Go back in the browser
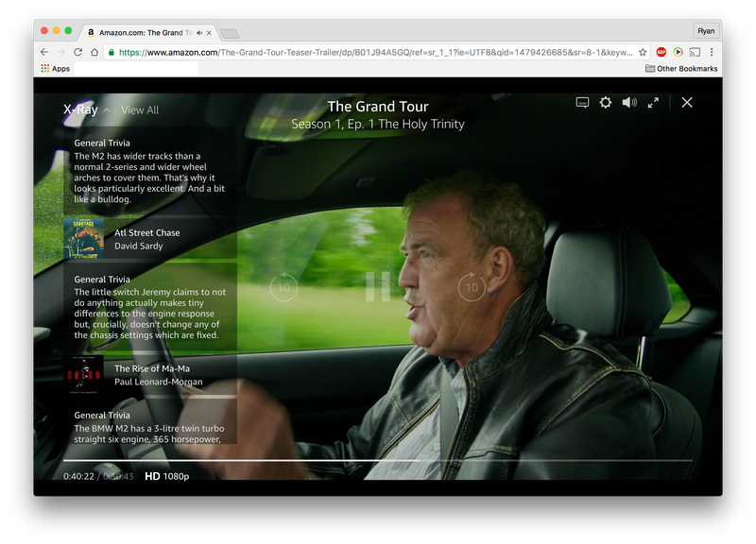 click(x=44, y=52)
